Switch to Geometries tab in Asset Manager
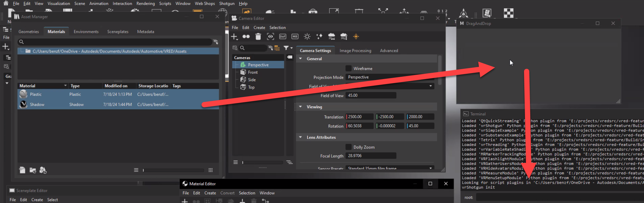The image size is (644, 203). (x=29, y=32)
